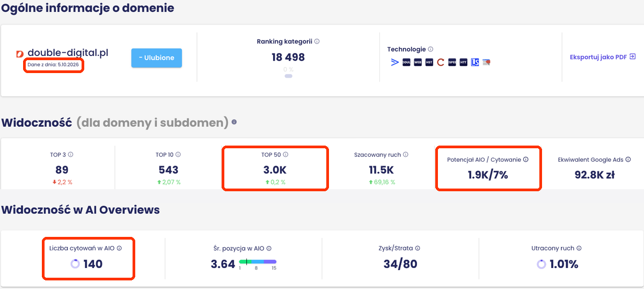The width and height of the screenshot is (644, 289).
Task: Click the AIO citations count 140
Action: (93, 264)
